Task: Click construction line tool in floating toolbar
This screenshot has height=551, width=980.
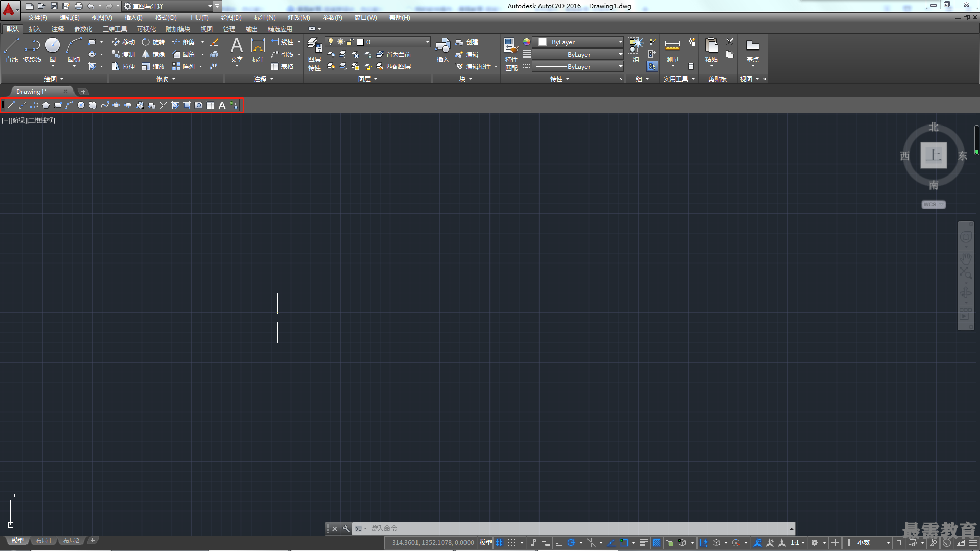Action: pyautogui.click(x=22, y=105)
